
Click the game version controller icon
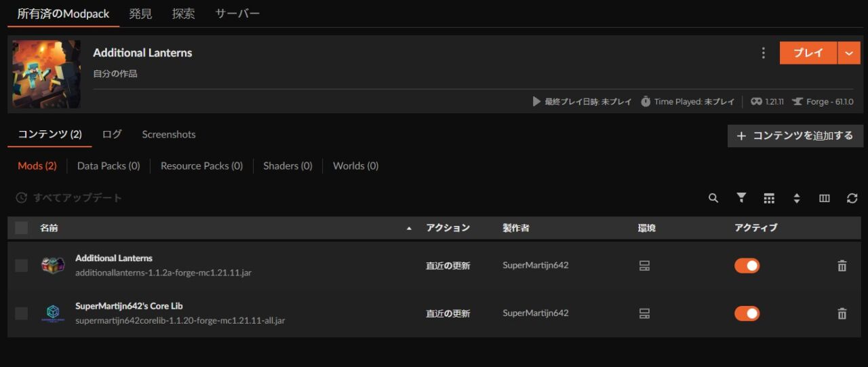tap(756, 101)
